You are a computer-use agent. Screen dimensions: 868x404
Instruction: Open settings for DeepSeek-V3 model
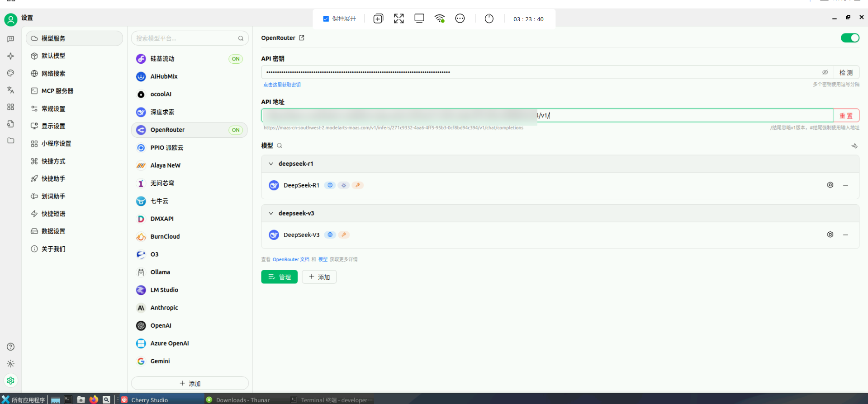pos(830,235)
